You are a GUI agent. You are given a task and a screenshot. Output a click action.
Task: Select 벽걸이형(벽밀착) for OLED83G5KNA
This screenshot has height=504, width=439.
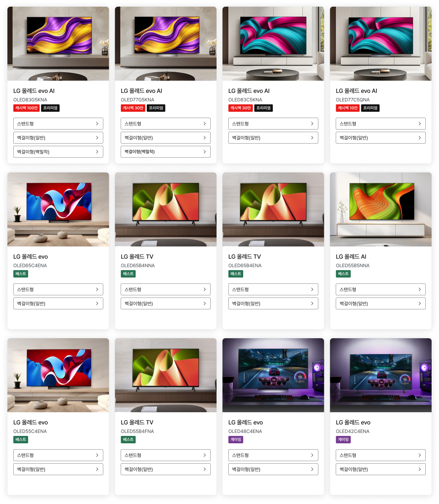58,152
